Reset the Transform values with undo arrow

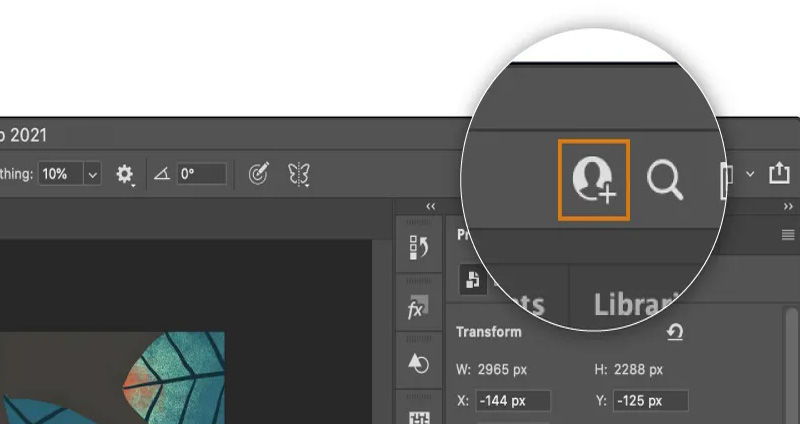(675, 332)
